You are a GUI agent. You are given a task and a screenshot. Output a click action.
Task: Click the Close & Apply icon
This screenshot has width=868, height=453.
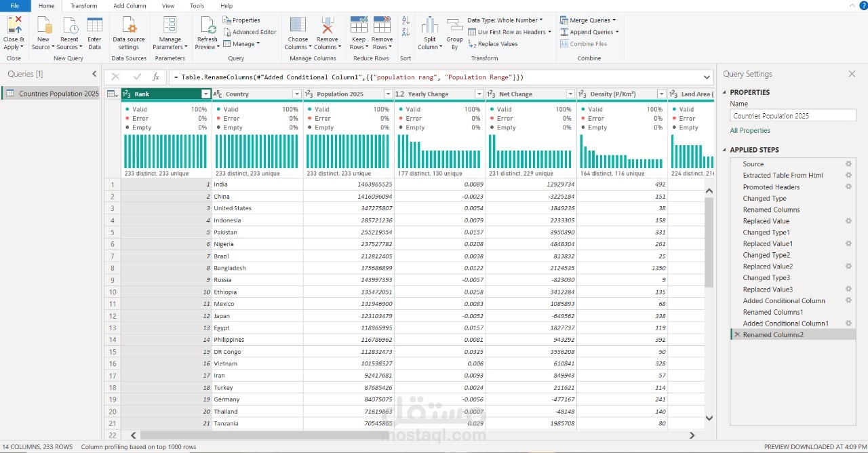point(14,25)
